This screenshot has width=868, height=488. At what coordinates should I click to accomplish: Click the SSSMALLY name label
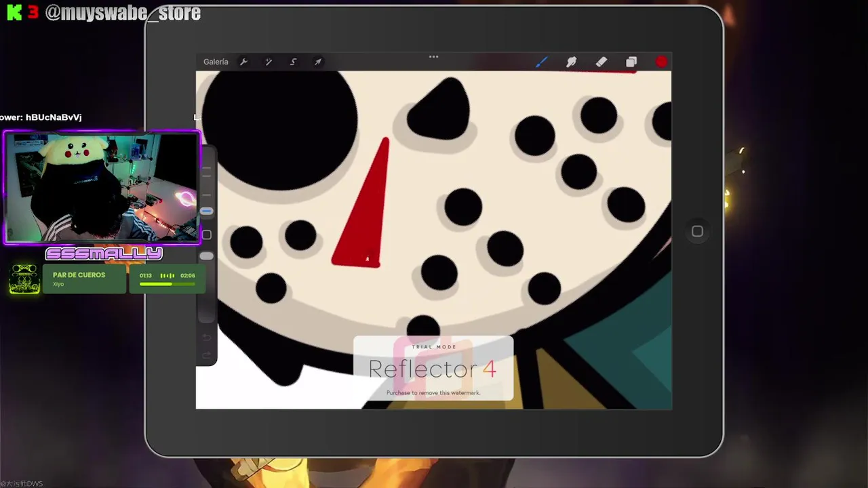tap(104, 254)
